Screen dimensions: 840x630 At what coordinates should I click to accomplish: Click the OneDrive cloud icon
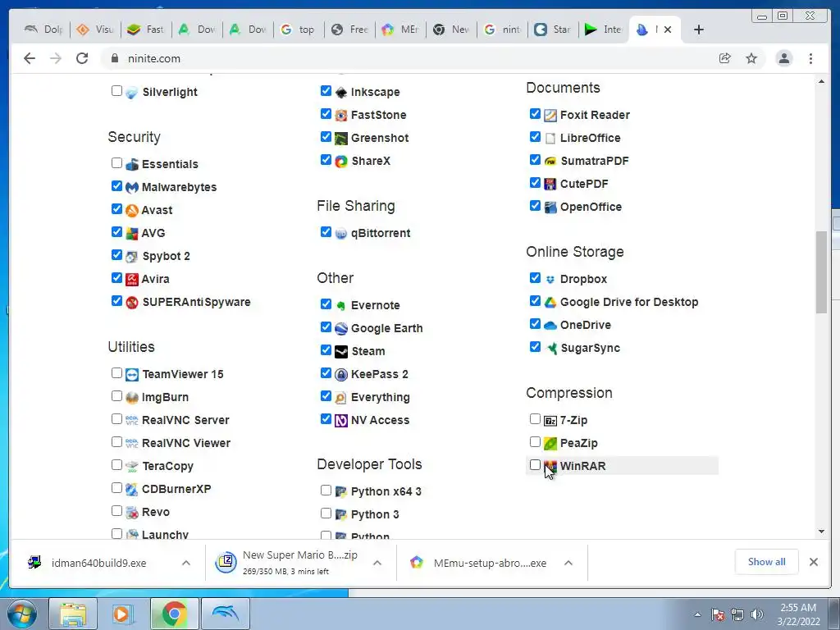click(x=550, y=325)
